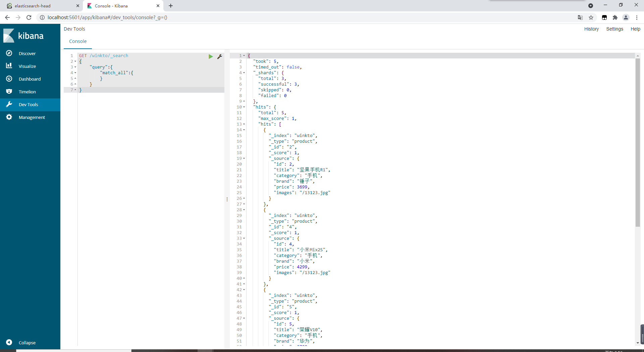Click the translate page icon in address bar
This screenshot has height=352, width=644.
[x=580, y=17]
